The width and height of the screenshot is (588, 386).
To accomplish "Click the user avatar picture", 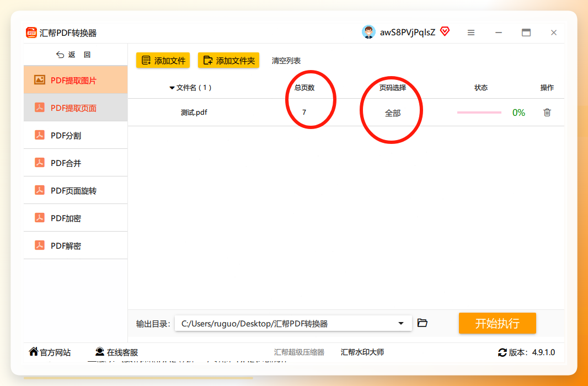I will (368, 32).
